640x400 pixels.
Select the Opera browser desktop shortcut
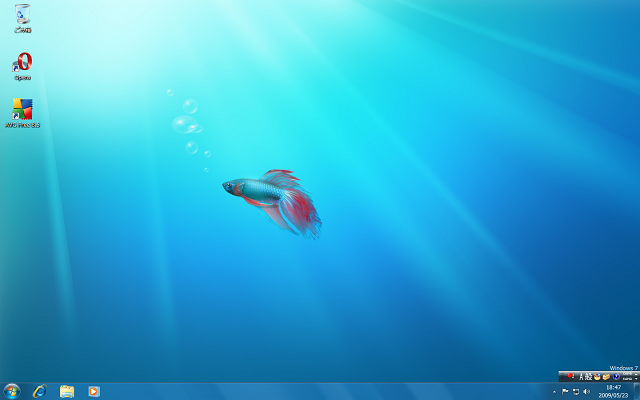coord(22,66)
